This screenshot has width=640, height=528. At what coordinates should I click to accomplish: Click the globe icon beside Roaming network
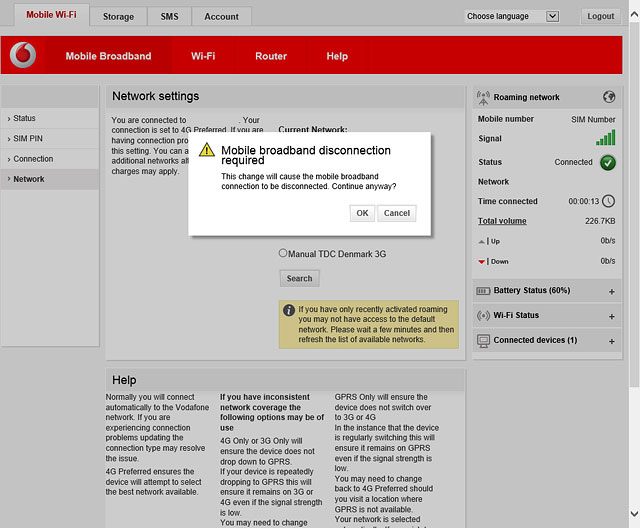(609, 97)
